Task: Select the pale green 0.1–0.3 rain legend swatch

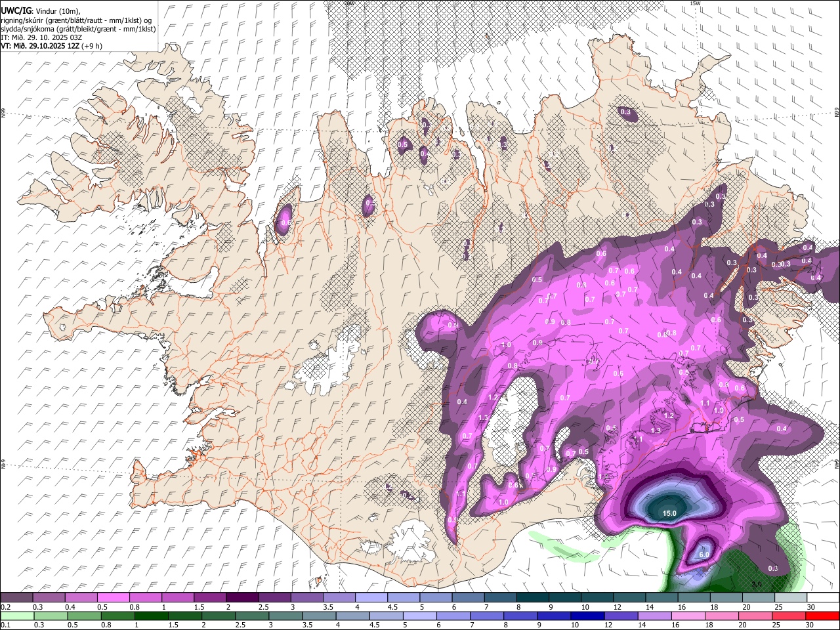Action: pyautogui.click(x=16, y=616)
